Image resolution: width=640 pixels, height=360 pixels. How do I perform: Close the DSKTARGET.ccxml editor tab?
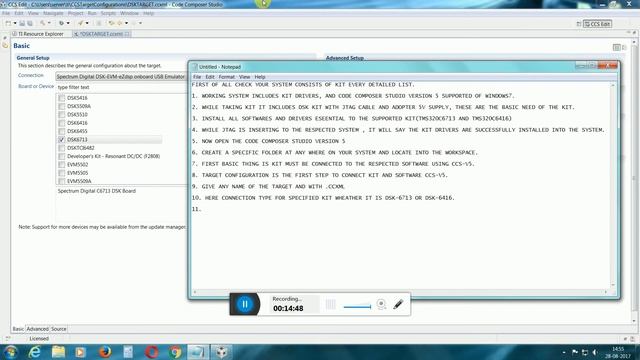[127, 34]
